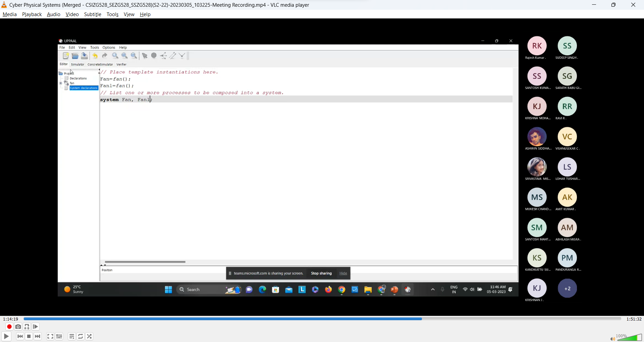Skip to the next media item

coord(38,336)
